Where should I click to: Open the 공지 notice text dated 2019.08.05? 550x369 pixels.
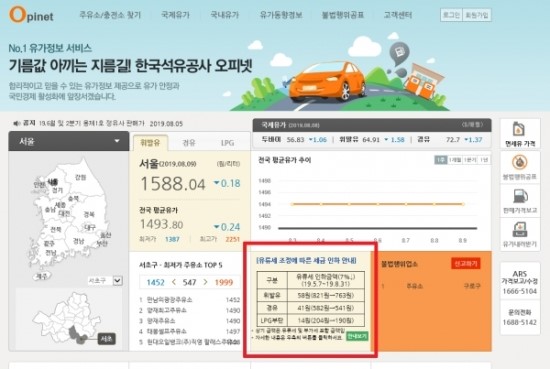111,123
